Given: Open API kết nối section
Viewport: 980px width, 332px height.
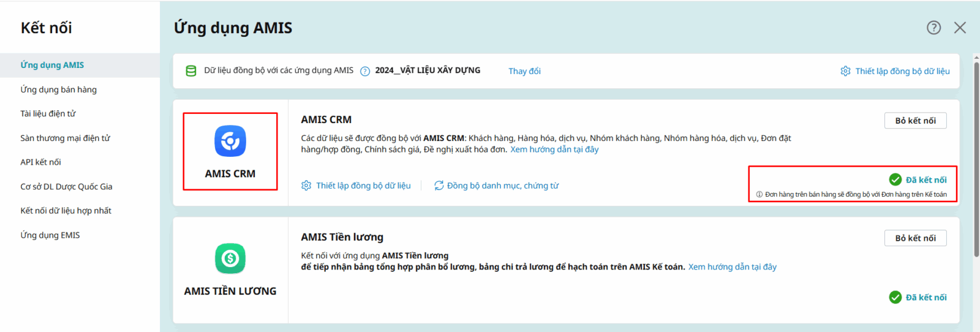Looking at the screenshot, I should click(41, 162).
